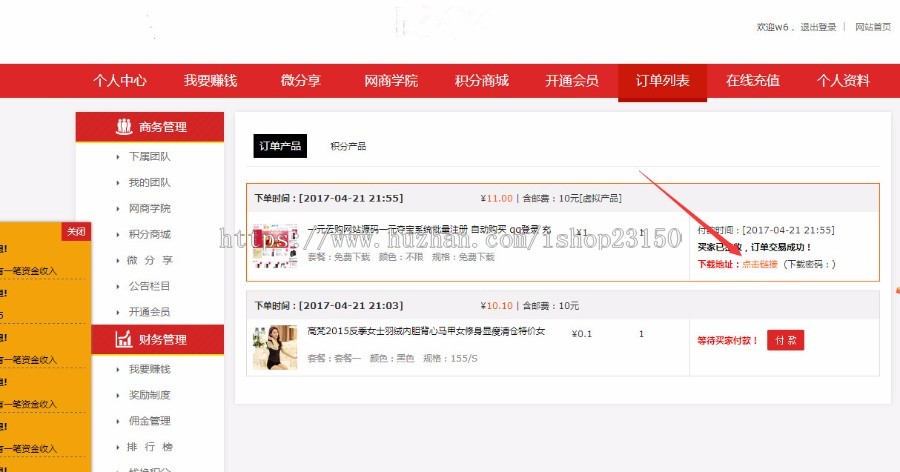Image resolution: width=900 pixels, height=472 pixels.
Task: Open 个人资料 in the navigation bar
Action: 843,80
